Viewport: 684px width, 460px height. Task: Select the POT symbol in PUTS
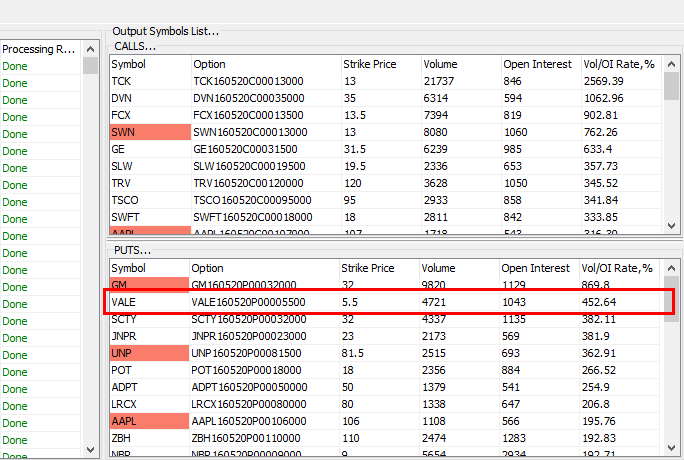click(121, 370)
